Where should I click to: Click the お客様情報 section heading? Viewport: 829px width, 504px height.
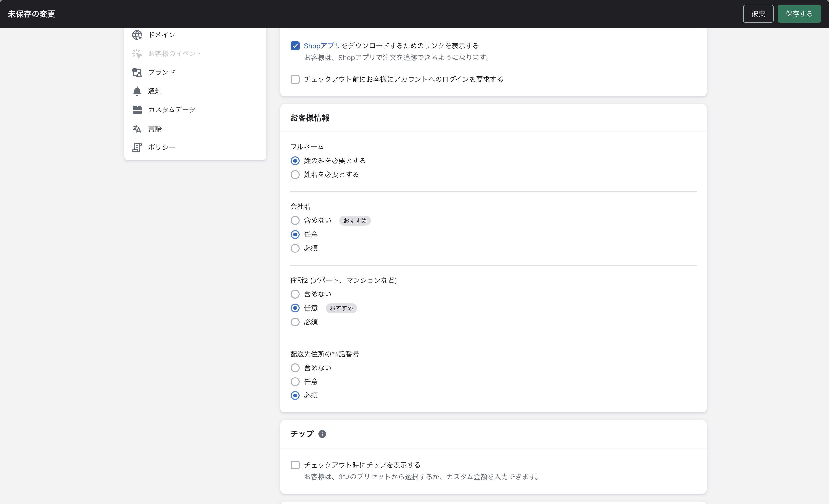[310, 118]
